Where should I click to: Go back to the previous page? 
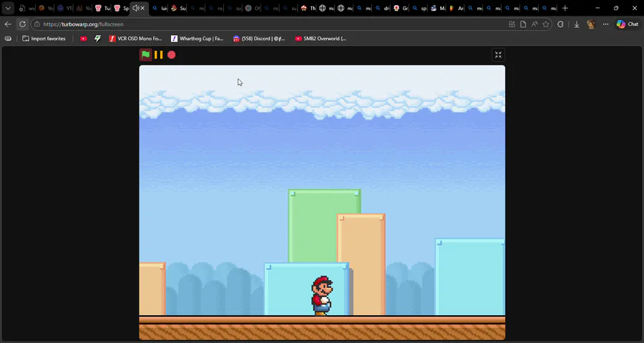[8, 24]
